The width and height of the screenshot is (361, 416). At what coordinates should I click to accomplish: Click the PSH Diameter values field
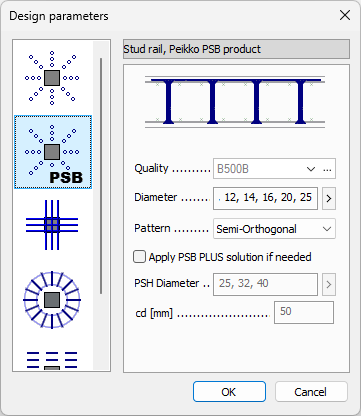click(265, 284)
